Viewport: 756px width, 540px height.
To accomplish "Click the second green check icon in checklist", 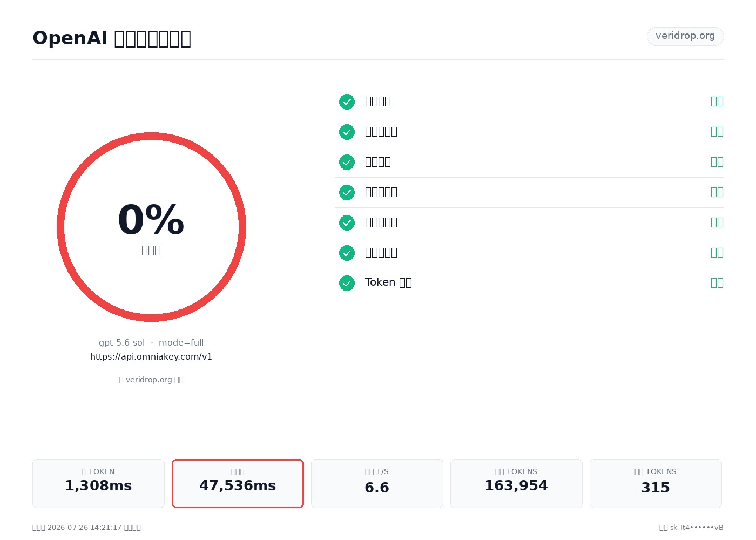I will coord(347,132).
